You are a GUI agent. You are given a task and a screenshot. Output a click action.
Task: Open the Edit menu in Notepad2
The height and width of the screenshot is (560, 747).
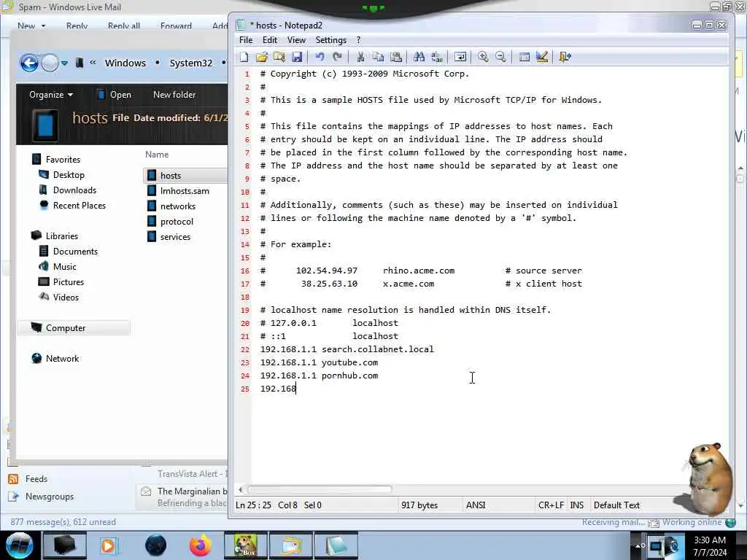(x=270, y=40)
